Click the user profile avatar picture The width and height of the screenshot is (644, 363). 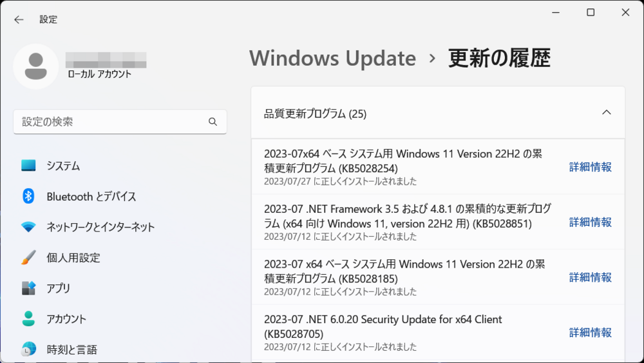[35, 66]
